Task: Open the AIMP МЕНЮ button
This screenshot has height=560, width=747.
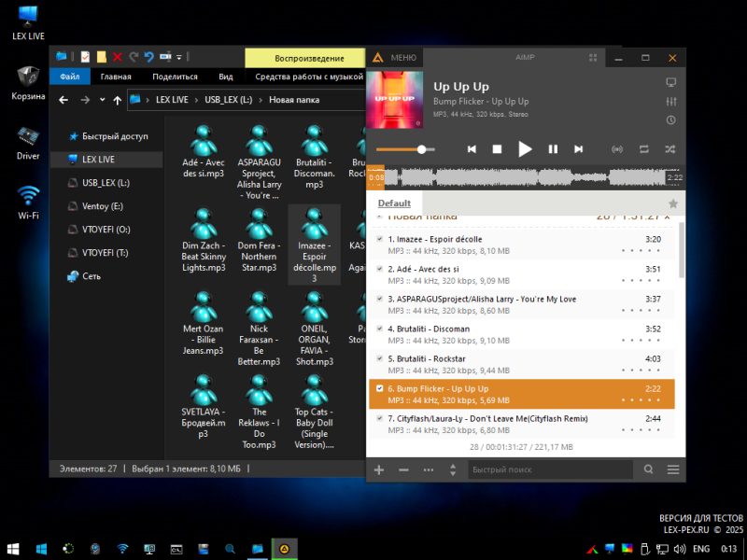Action: tap(396, 58)
